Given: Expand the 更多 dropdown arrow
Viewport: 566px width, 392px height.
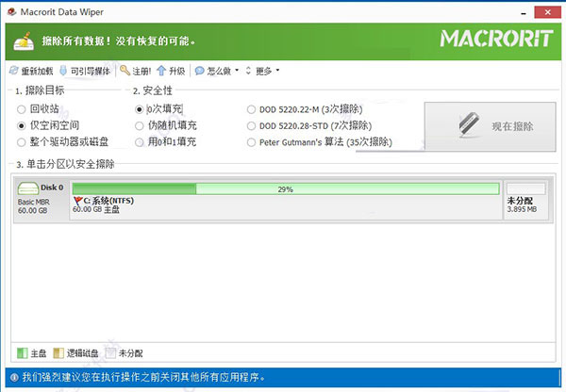Looking at the screenshot, I should pyautogui.click(x=277, y=71).
